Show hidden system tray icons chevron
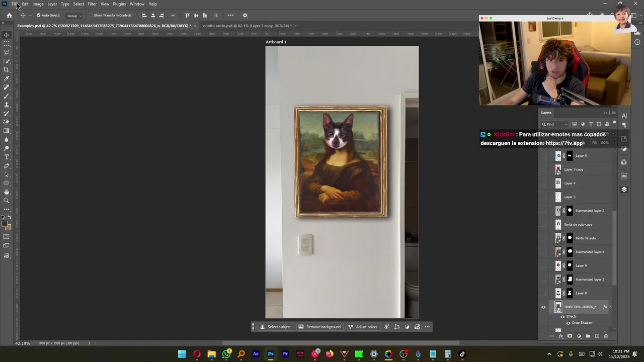Screen dimensions: 644x362 pyautogui.click(x=549, y=354)
